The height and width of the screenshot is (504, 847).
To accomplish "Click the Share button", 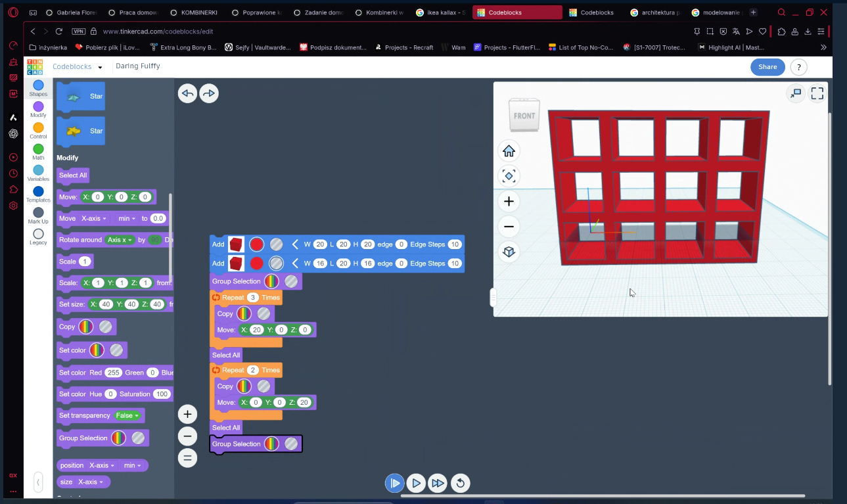I will (767, 66).
